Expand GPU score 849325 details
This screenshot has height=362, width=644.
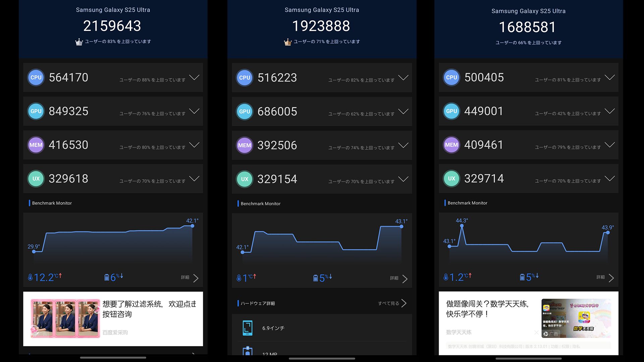click(x=194, y=111)
